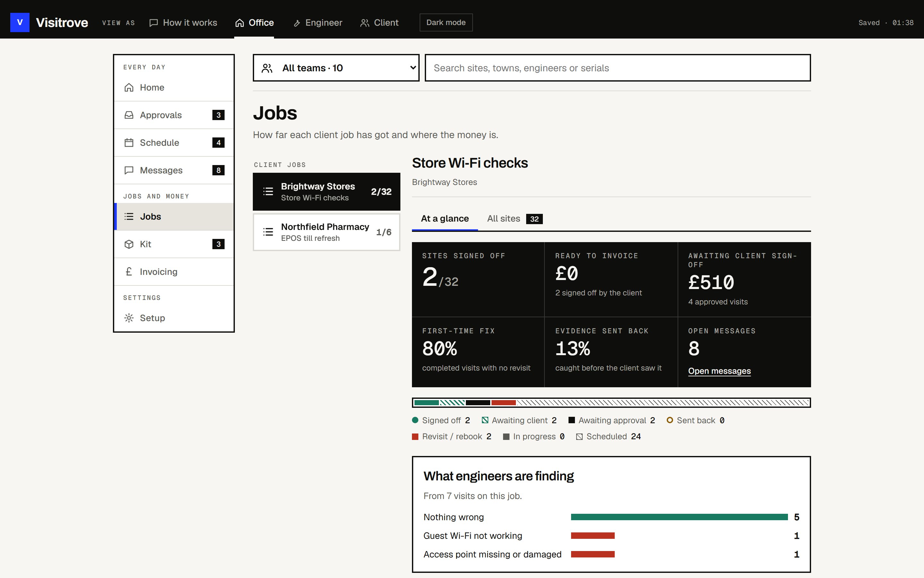
Task: Click the search sites input field
Action: point(618,68)
